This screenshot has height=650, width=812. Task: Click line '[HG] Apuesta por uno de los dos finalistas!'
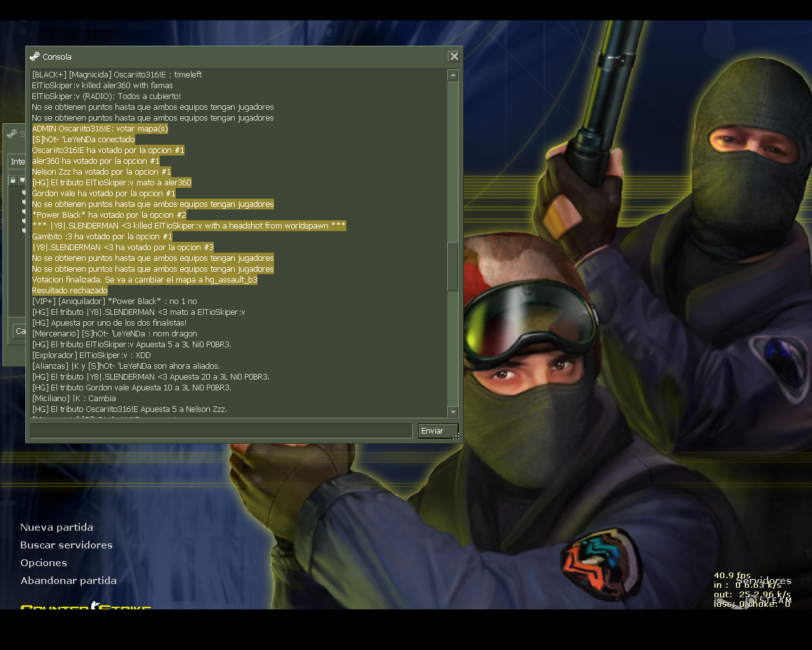point(109,323)
